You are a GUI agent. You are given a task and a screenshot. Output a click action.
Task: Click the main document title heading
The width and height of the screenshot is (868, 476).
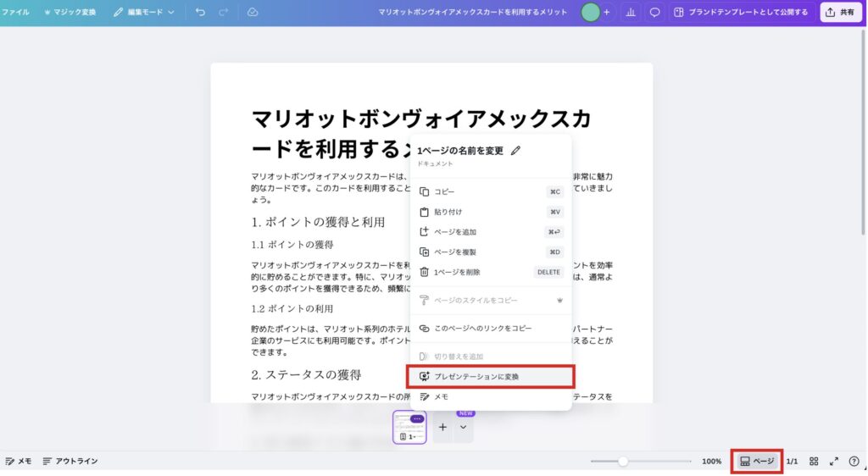(420, 134)
